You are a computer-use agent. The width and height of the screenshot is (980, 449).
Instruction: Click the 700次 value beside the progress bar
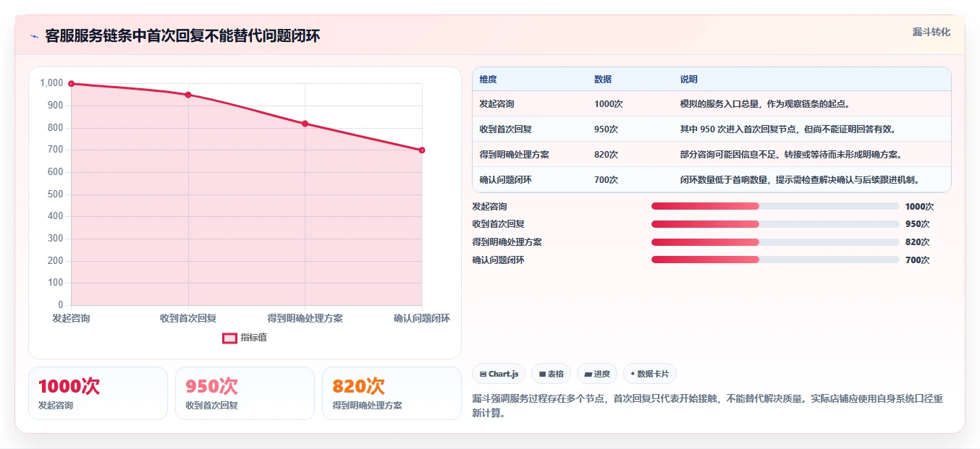pos(917,260)
